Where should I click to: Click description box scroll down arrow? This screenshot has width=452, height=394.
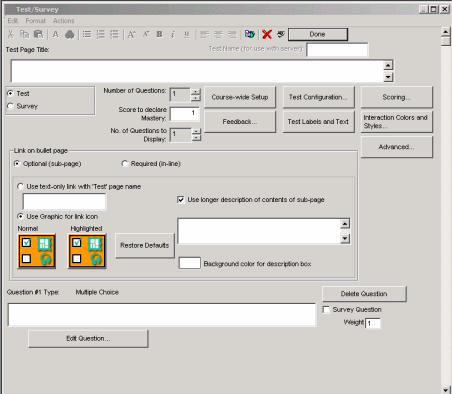click(345, 238)
